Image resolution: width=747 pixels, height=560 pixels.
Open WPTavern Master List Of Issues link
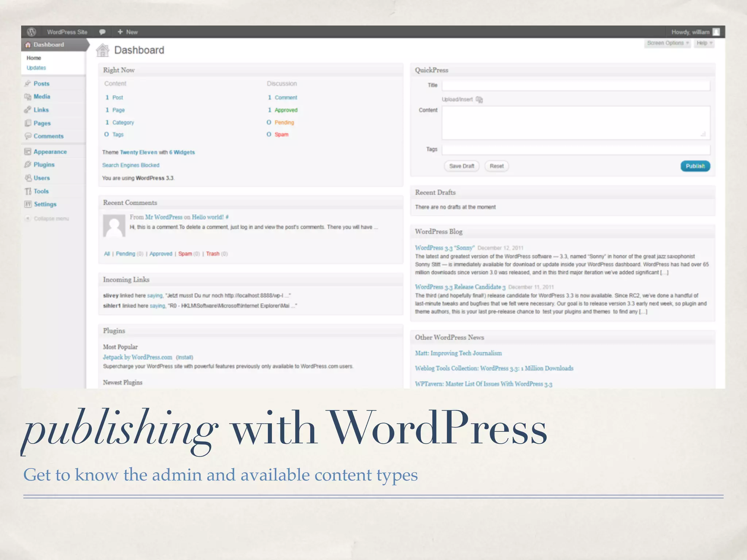(x=484, y=384)
